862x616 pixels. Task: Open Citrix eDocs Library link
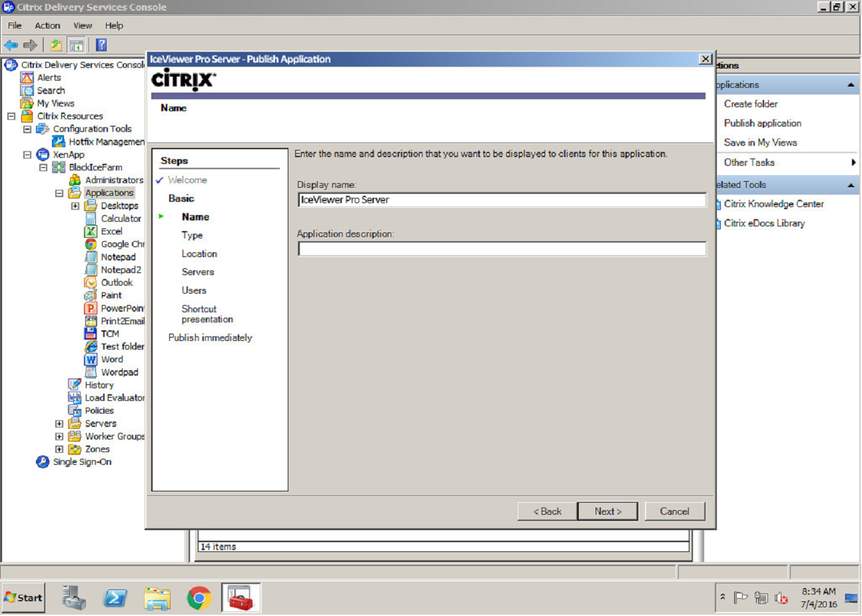point(764,223)
